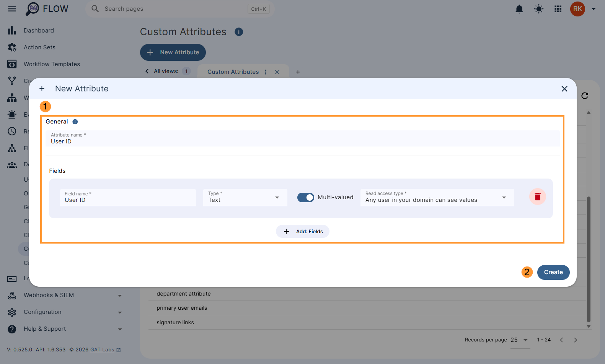The image size is (605, 364).
Task: Go to next page of records
Action: tap(576, 340)
